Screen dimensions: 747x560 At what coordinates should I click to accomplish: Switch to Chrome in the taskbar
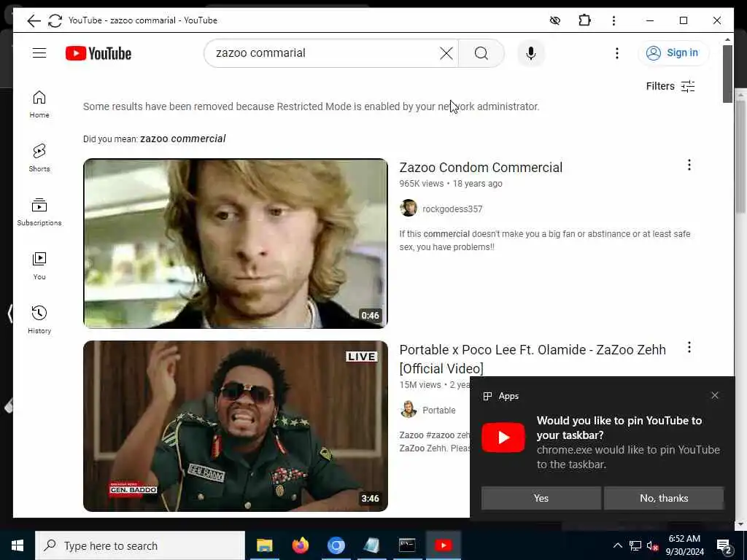pyautogui.click(x=336, y=545)
